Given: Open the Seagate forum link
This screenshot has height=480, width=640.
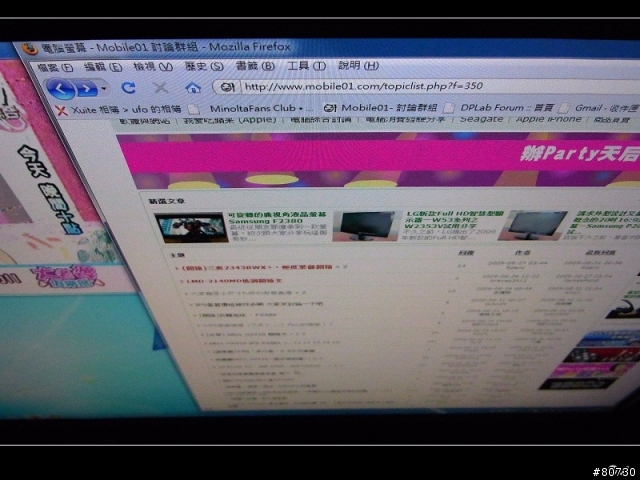Looking at the screenshot, I should [x=482, y=119].
